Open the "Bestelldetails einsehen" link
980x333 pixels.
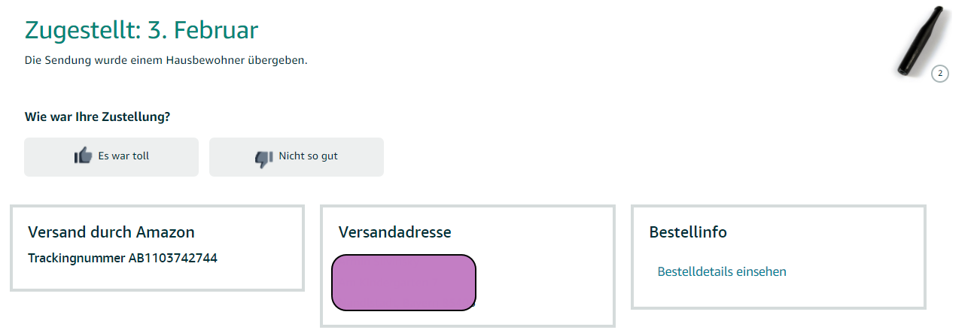pos(721,271)
